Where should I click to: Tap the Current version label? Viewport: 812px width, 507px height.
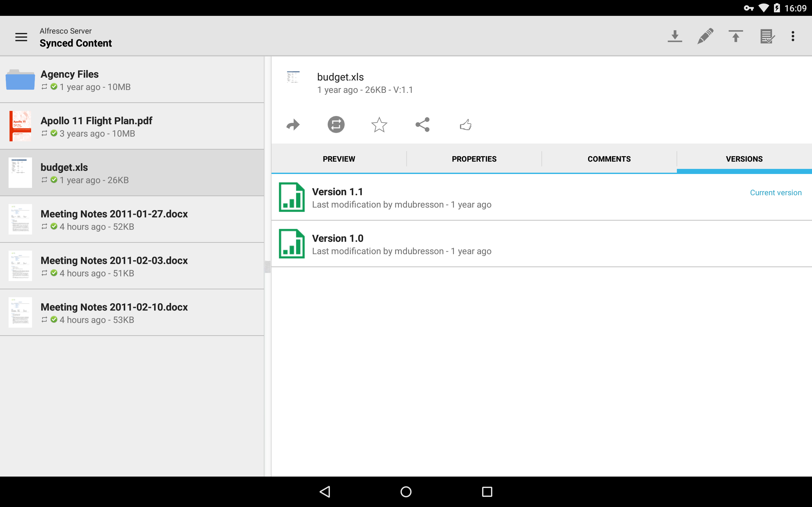pyautogui.click(x=776, y=192)
